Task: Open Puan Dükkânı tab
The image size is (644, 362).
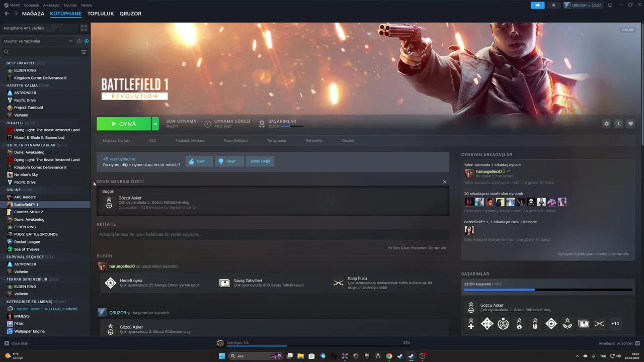Action: tap(235, 140)
